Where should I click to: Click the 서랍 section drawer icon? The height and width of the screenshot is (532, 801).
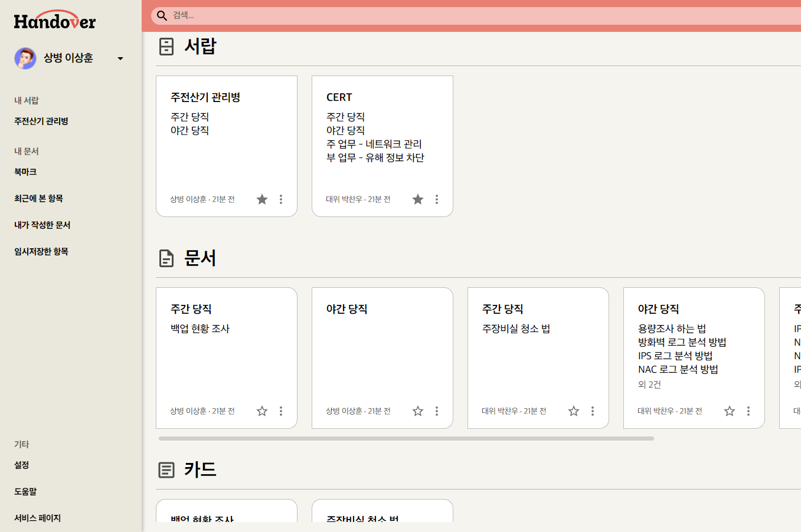166,47
